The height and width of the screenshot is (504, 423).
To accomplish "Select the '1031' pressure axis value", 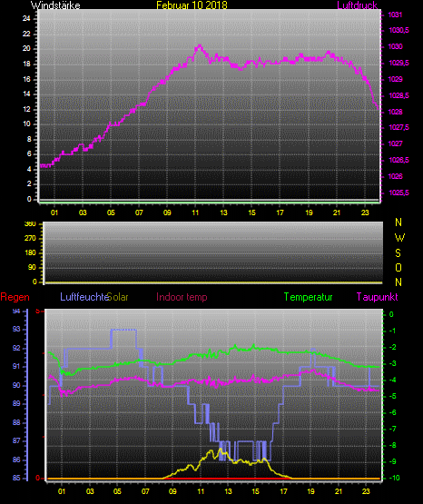I will [x=395, y=15].
